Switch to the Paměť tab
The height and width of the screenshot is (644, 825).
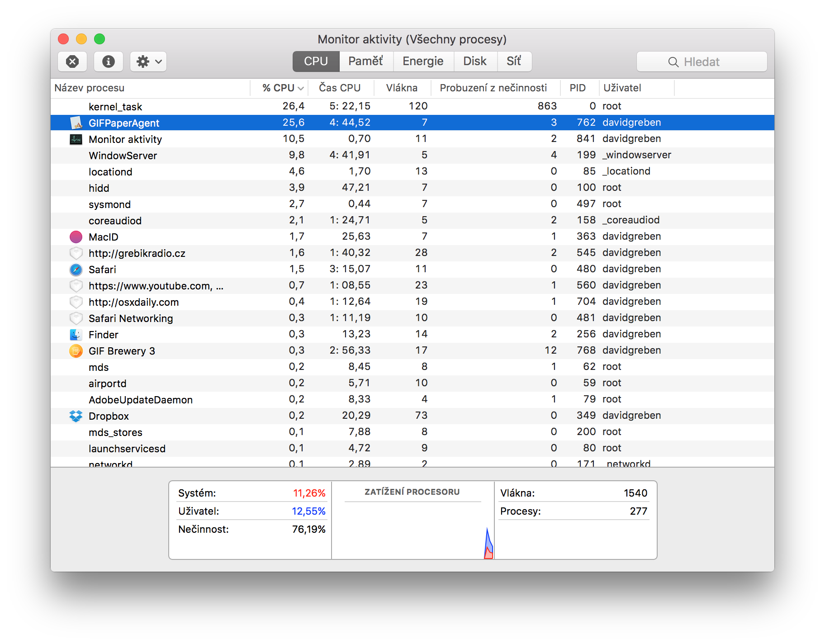pos(366,62)
